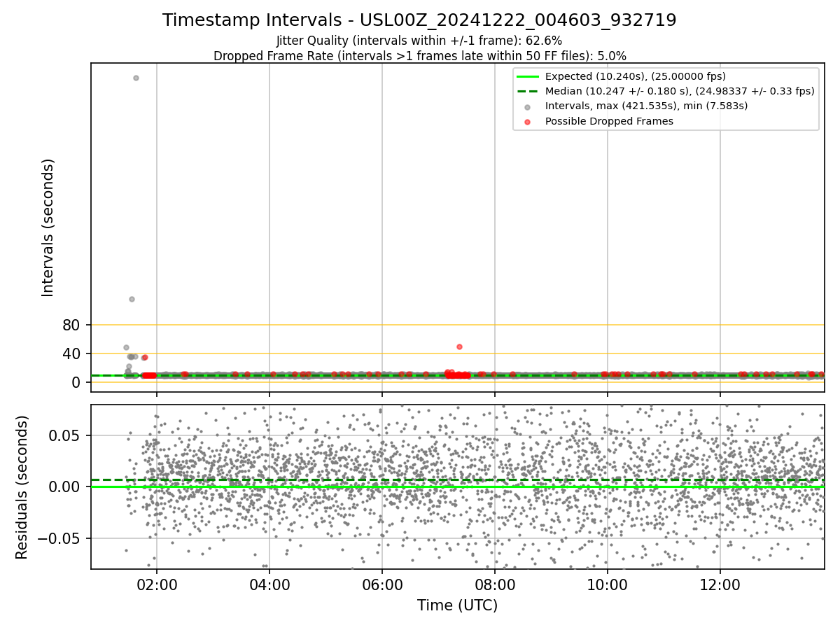The width and height of the screenshot is (840, 630).
Task: Click the 10:00 x-axis tick label
Action: 608,585
